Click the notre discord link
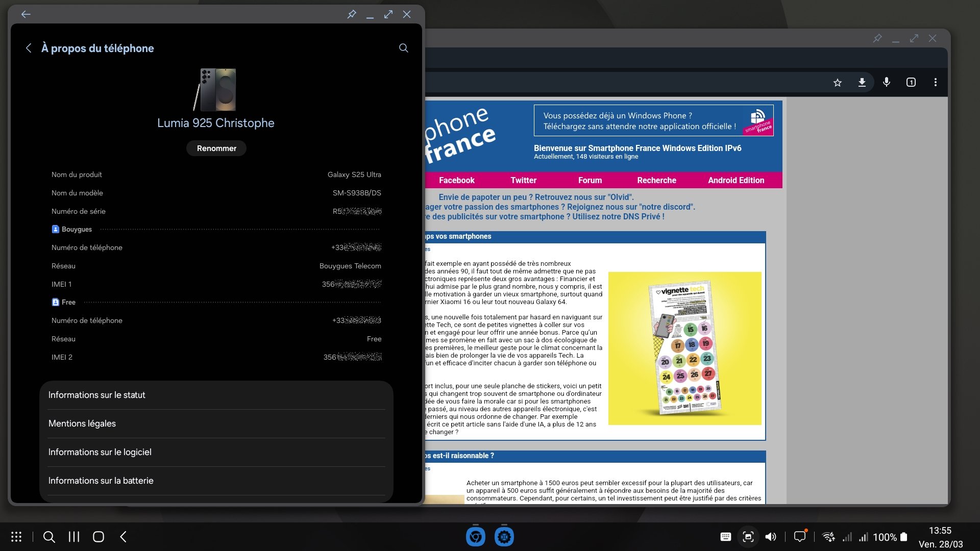 click(667, 207)
